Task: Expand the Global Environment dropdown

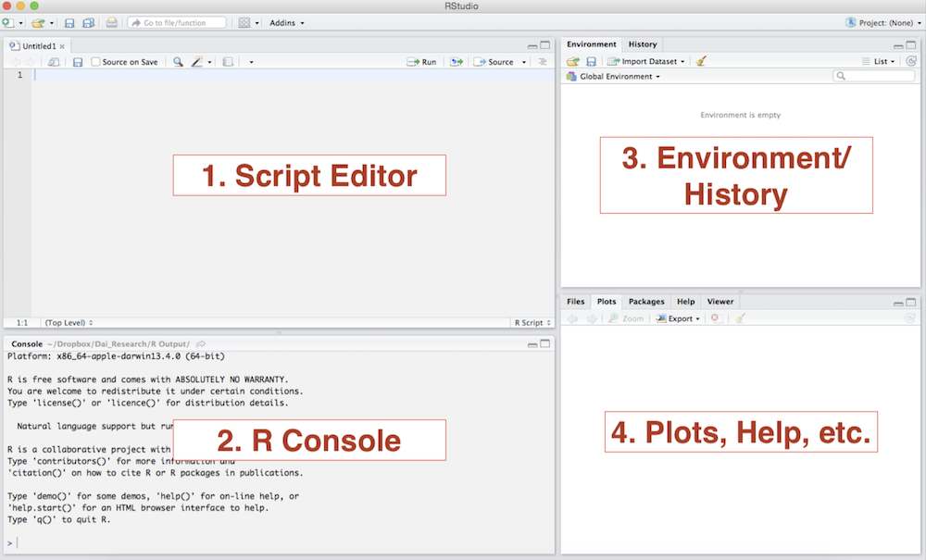Action: [x=614, y=76]
